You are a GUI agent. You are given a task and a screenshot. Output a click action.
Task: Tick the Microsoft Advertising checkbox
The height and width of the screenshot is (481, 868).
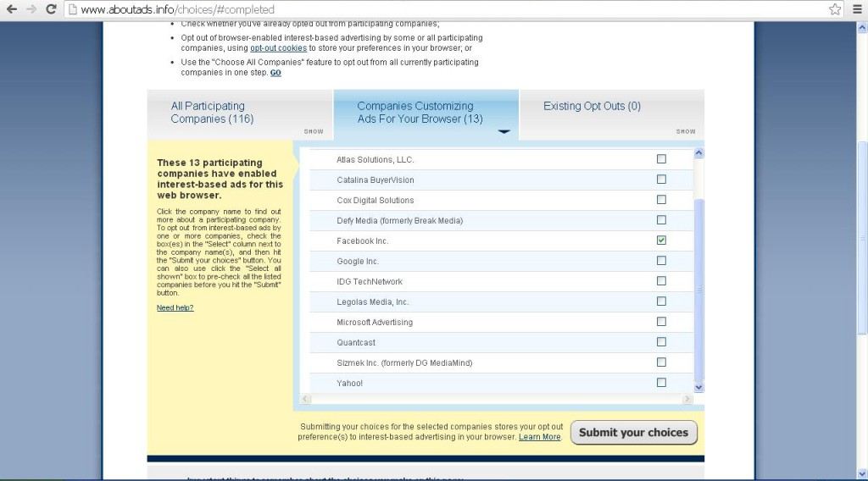(x=661, y=322)
